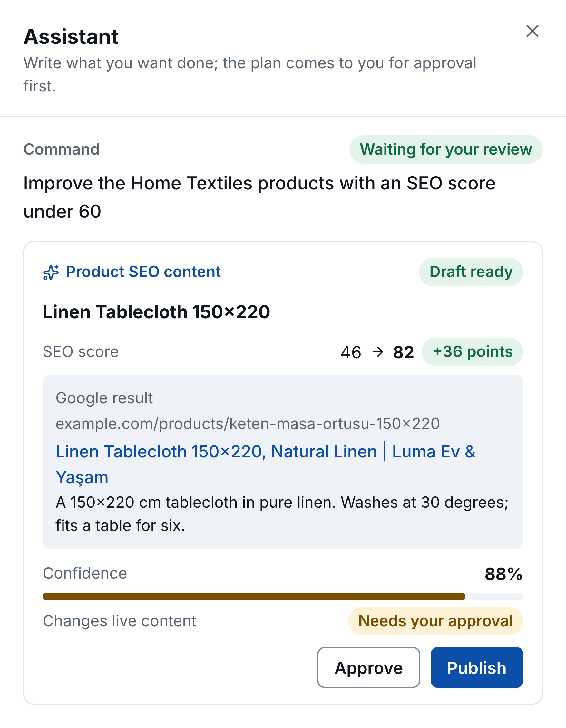
Task: Click the 'Draft ready' badge
Action: pos(471,272)
